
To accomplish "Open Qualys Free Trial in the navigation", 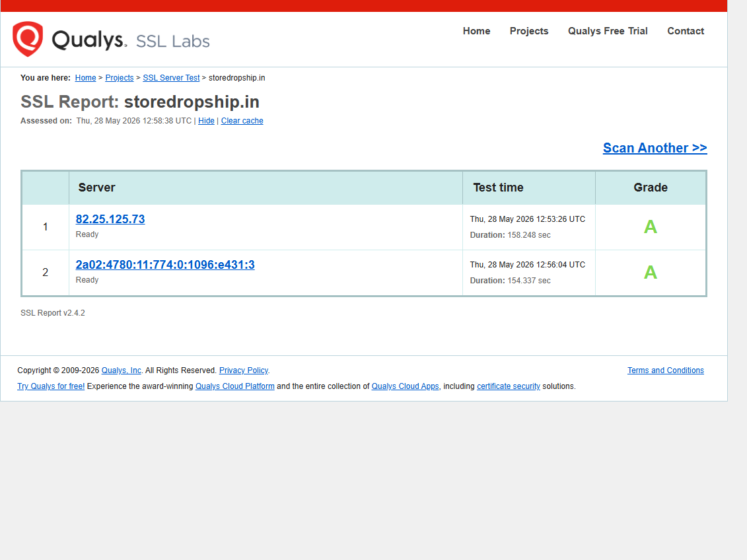I will pos(608,31).
